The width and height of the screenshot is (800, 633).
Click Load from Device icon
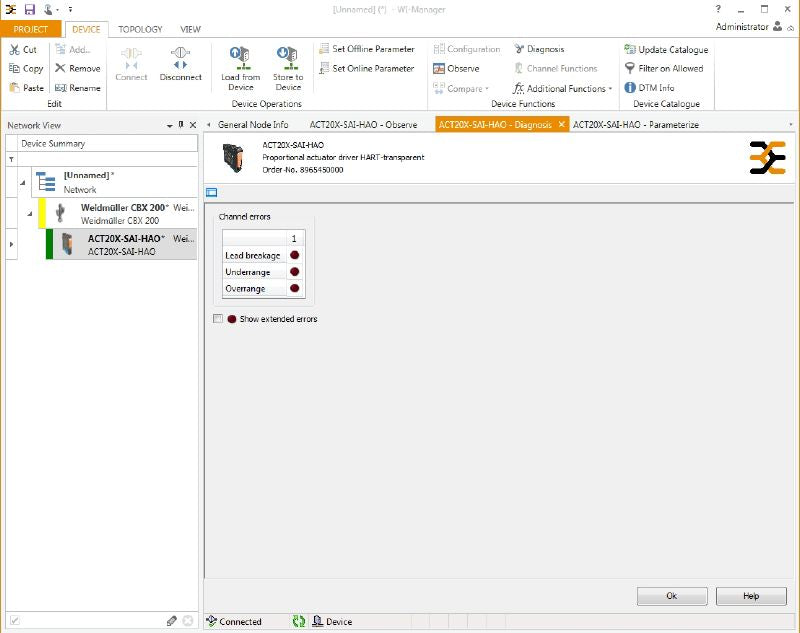point(240,56)
